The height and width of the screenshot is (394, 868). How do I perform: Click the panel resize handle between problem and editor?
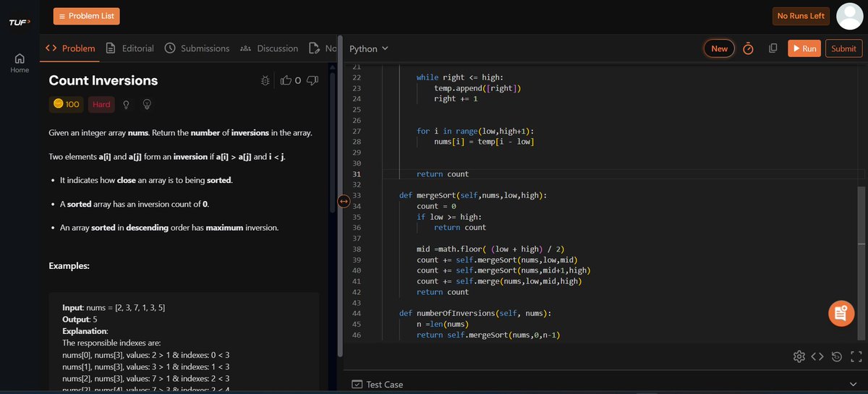344,200
